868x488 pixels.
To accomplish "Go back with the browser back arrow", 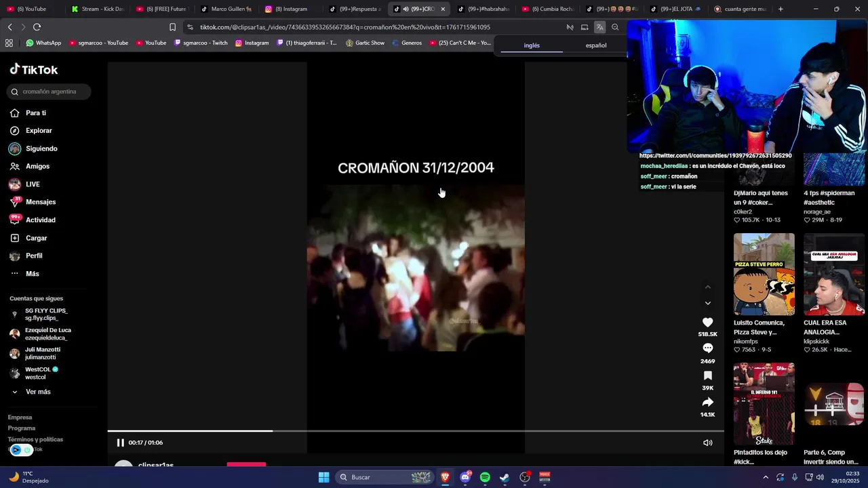I will point(9,27).
